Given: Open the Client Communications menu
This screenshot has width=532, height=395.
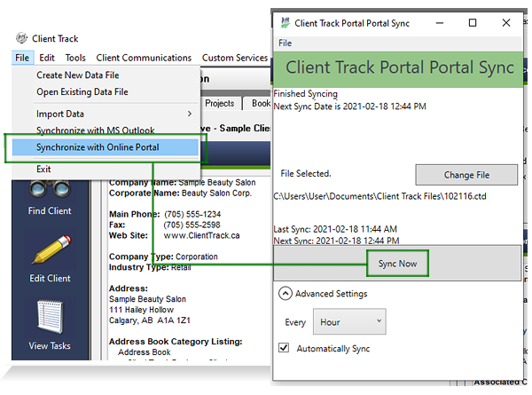Looking at the screenshot, I should (x=145, y=58).
